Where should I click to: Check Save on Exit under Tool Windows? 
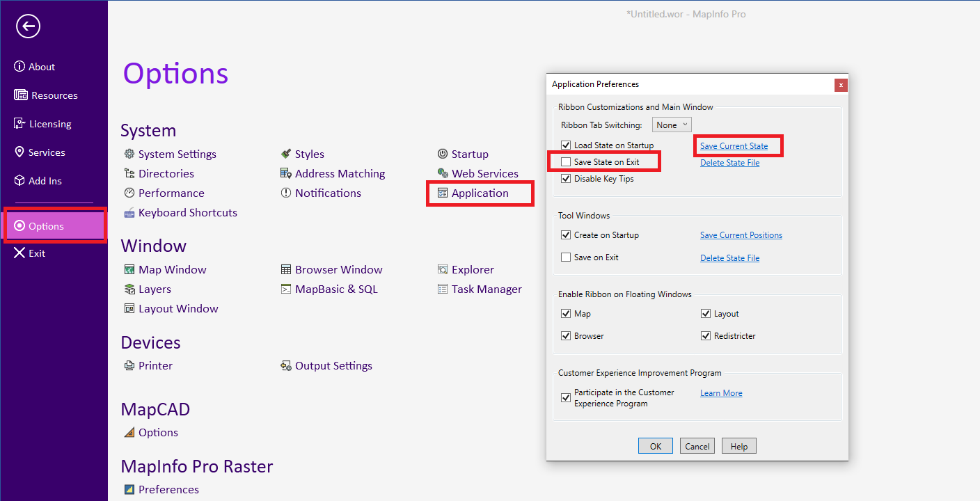pos(566,257)
